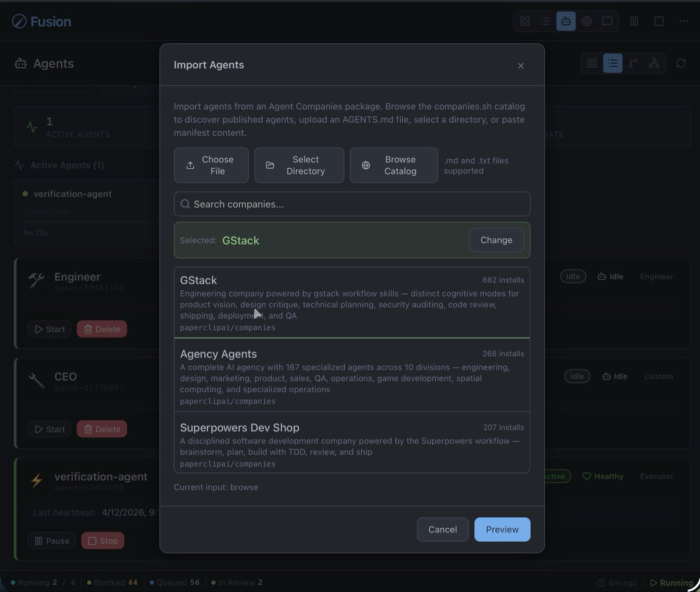Focus the Search companies field

click(x=352, y=204)
